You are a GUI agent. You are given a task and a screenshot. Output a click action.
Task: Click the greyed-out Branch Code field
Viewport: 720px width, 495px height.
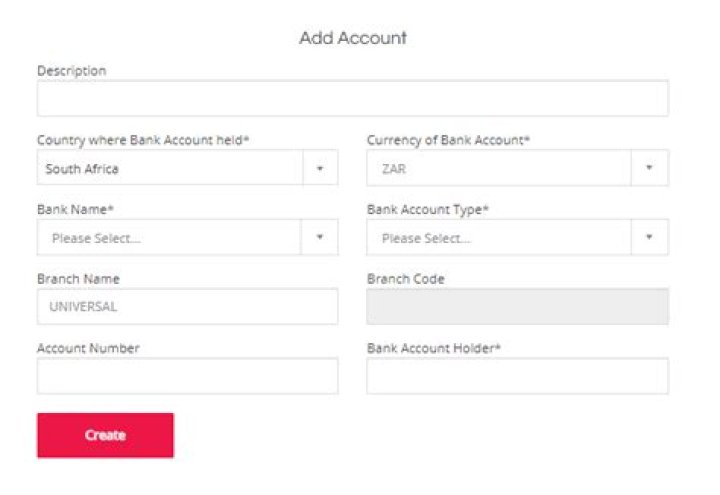point(517,307)
